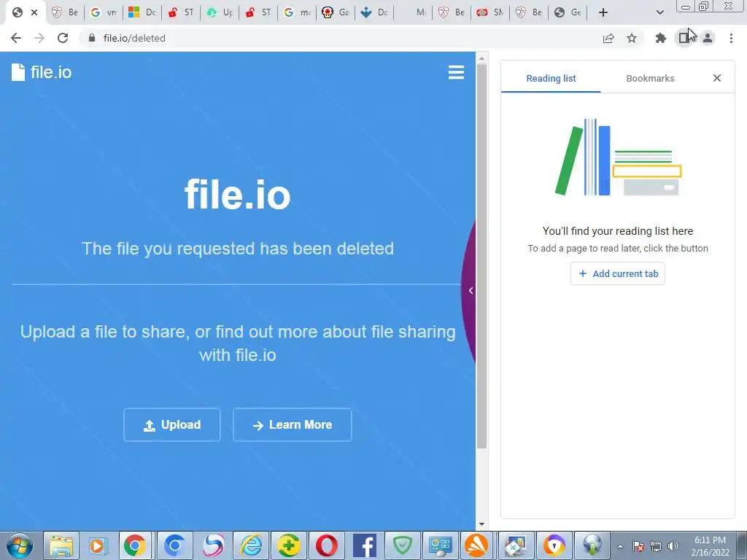Go back using the browser back arrow

(x=16, y=38)
